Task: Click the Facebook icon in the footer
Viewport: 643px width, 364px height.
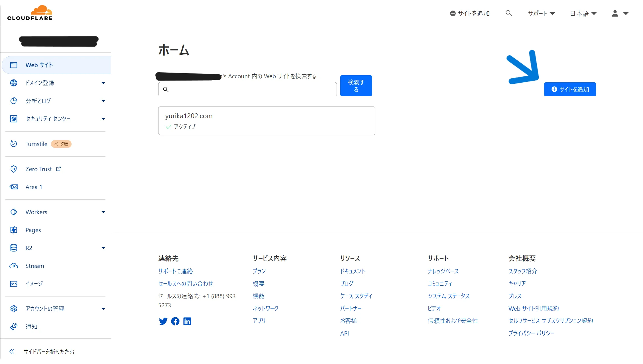Action: [x=175, y=321]
